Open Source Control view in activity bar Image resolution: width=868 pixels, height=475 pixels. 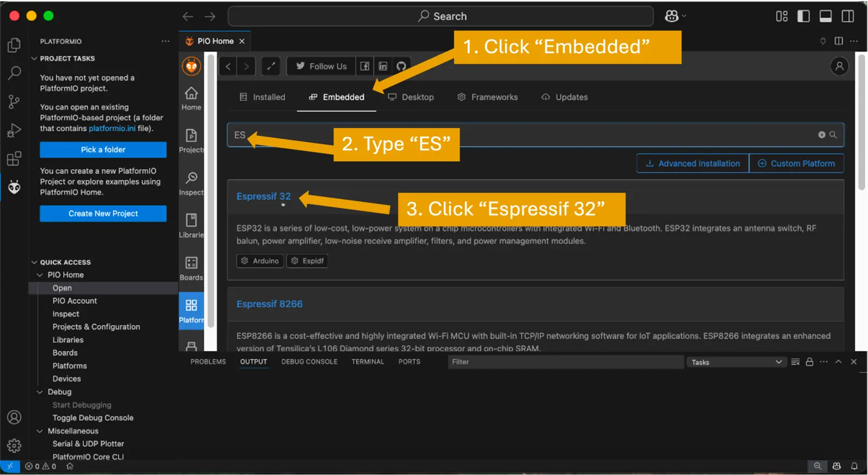[x=14, y=102]
